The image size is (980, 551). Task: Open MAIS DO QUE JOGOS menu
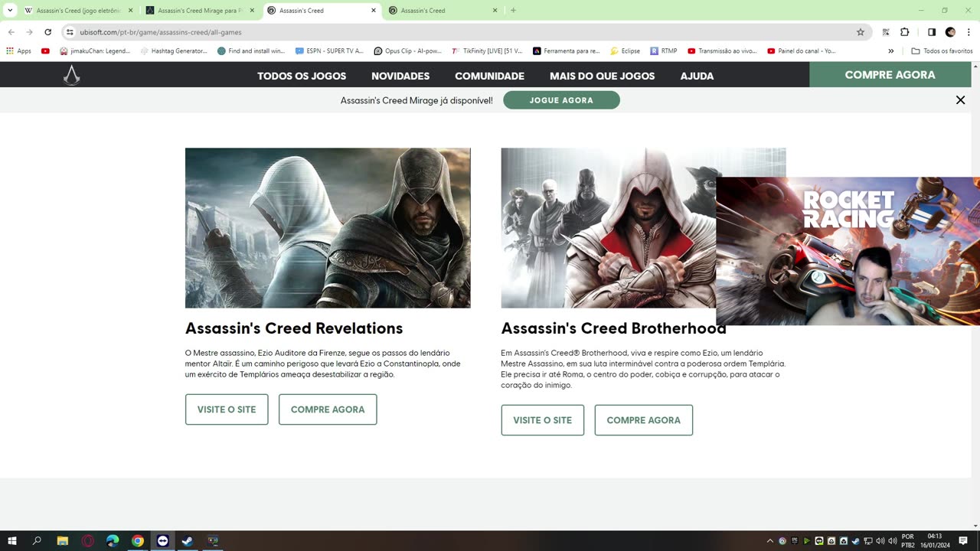click(602, 76)
